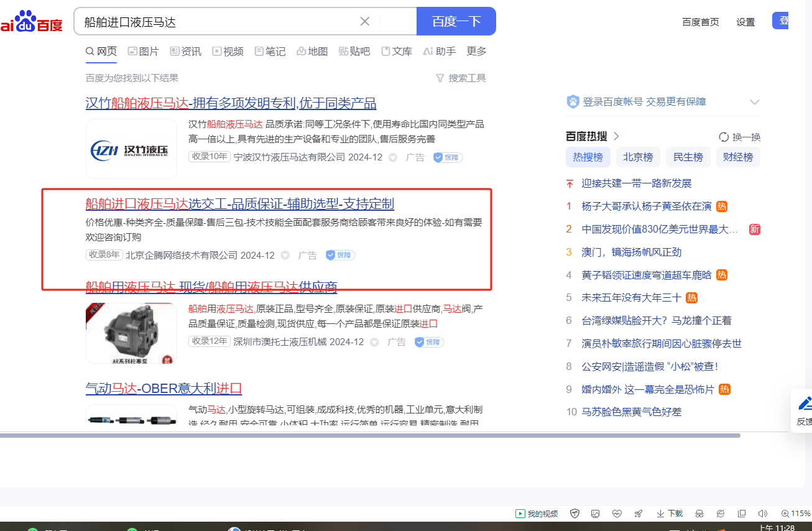Open round dropdown after 北京企腾网络技术有限公司 2024-12

tap(285, 256)
